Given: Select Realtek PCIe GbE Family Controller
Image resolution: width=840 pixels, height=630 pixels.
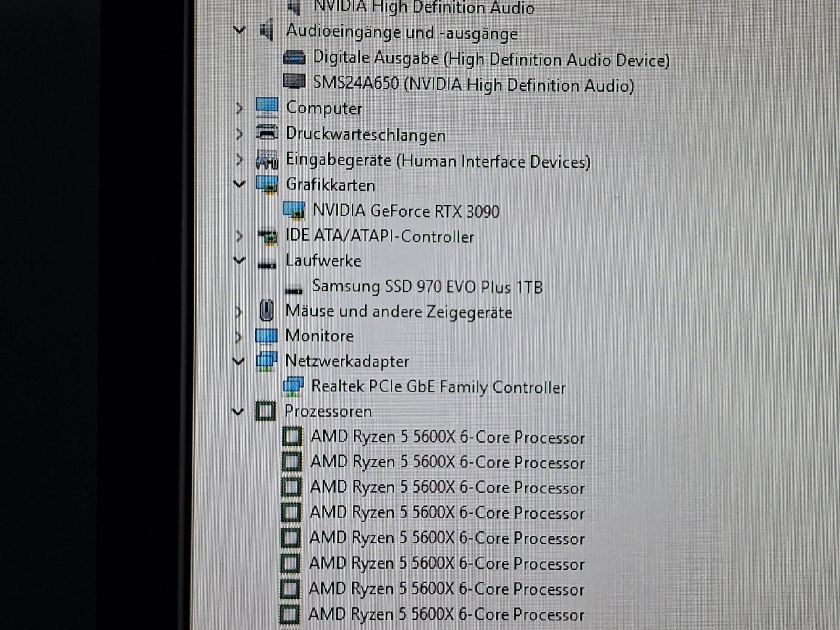Looking at the screenshot, I should coord(438,387).
